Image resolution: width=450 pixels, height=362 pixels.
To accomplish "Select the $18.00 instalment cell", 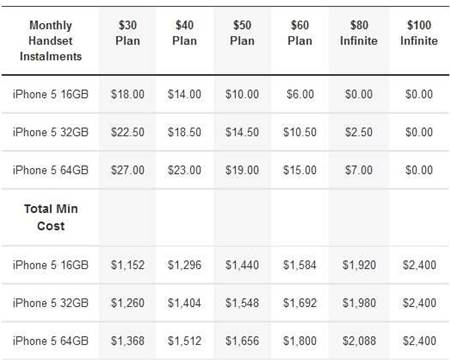I will coord(127,94).
